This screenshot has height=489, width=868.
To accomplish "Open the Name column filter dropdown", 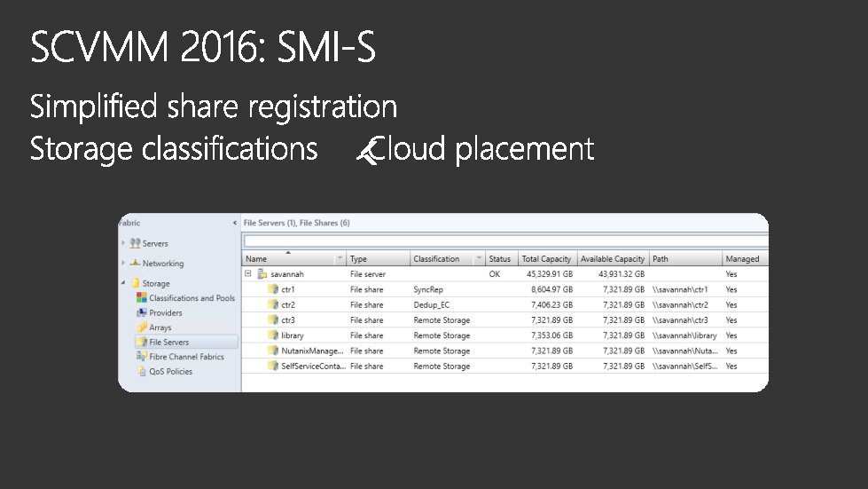I will pyautogui.click(x=340, y=258).
